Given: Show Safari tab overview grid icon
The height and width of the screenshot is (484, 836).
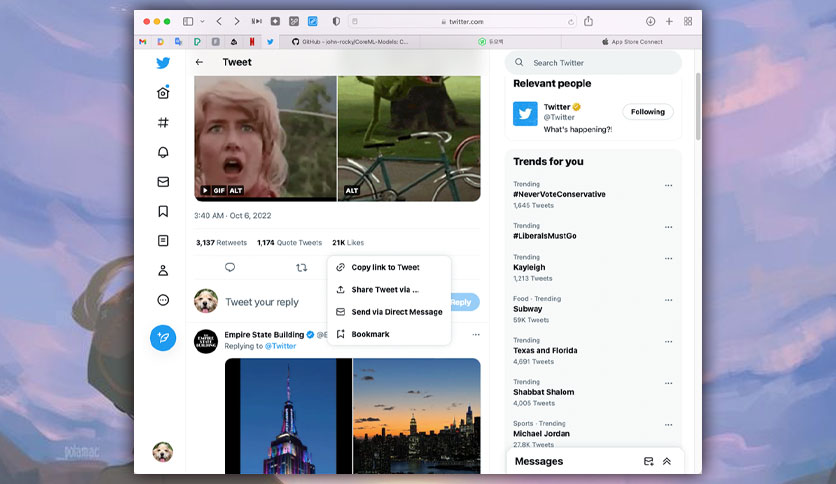Looking at the screenshot, I should click(x=688, y=21).
